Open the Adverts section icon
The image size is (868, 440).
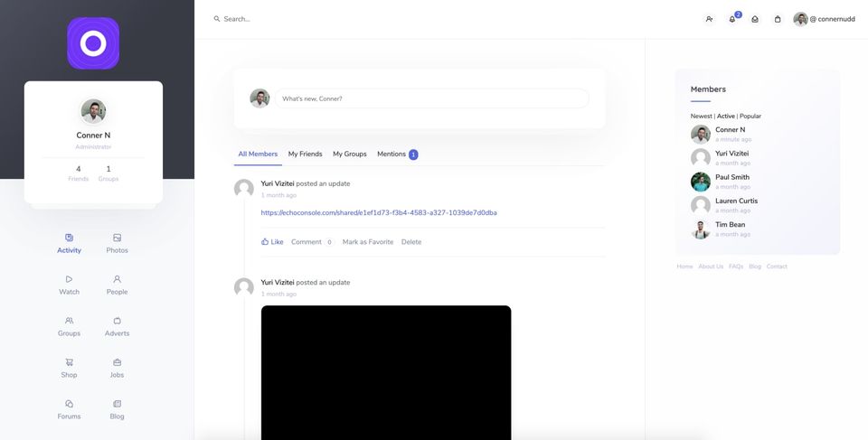point(117,321)
